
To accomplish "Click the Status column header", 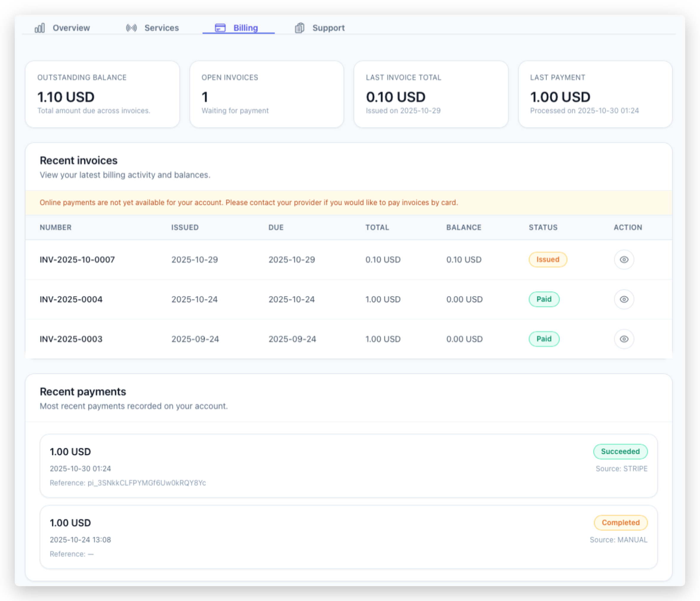I will (x=543, y=228).
